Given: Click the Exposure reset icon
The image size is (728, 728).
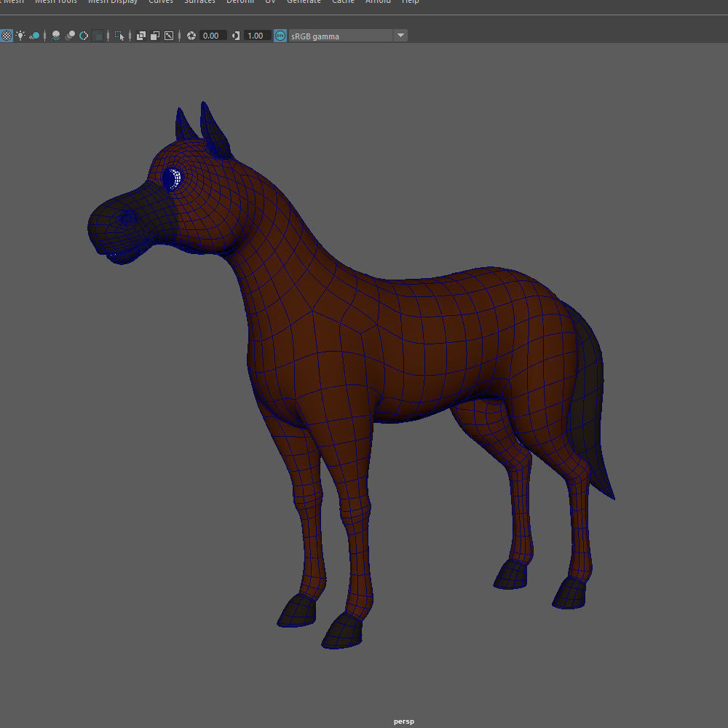Looking at the screenshot, I should pos(191,36).
